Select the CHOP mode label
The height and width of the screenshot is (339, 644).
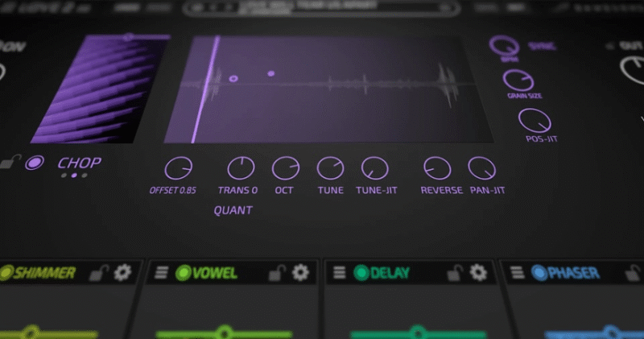coord(79,163)
